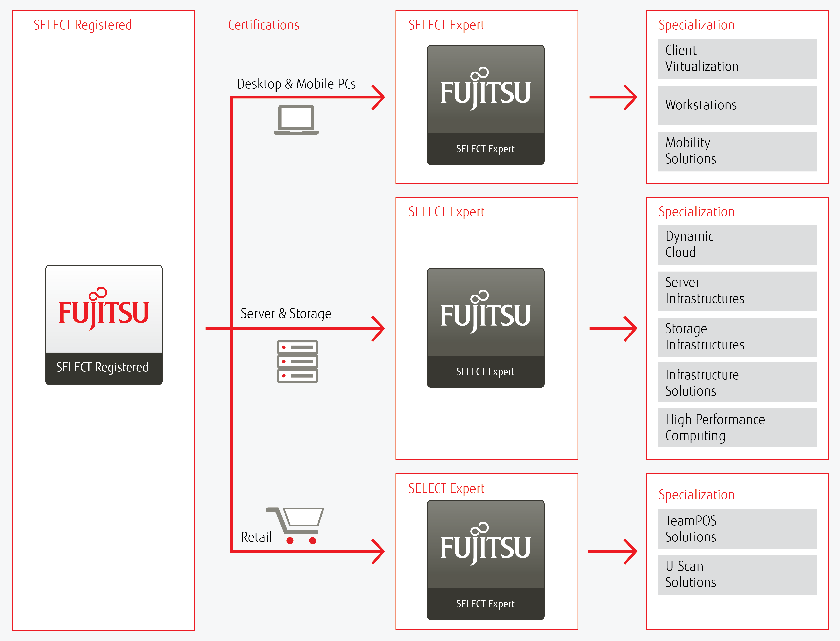
Task: Select the Mobility Solutions specialization box
Action: click(737, 151)
